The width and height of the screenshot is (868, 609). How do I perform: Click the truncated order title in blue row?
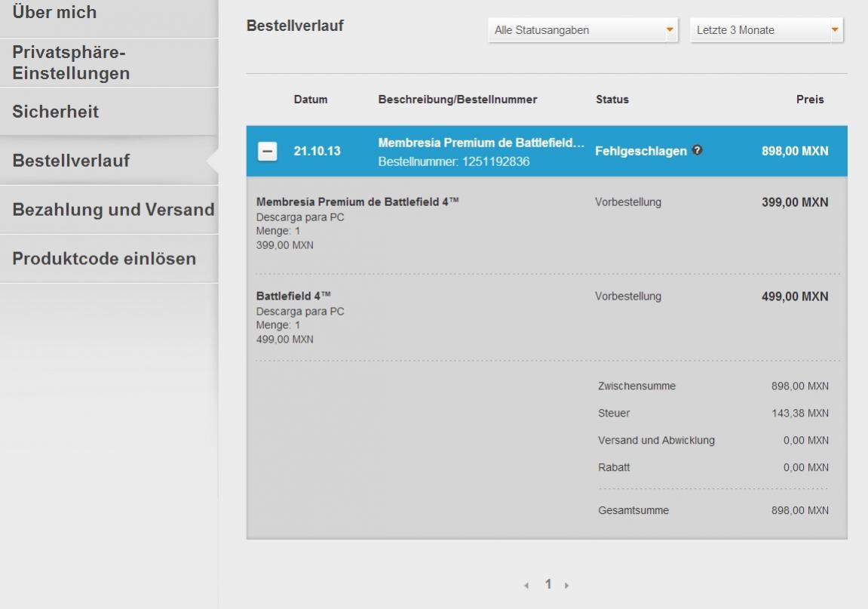[x=481, y=143]
